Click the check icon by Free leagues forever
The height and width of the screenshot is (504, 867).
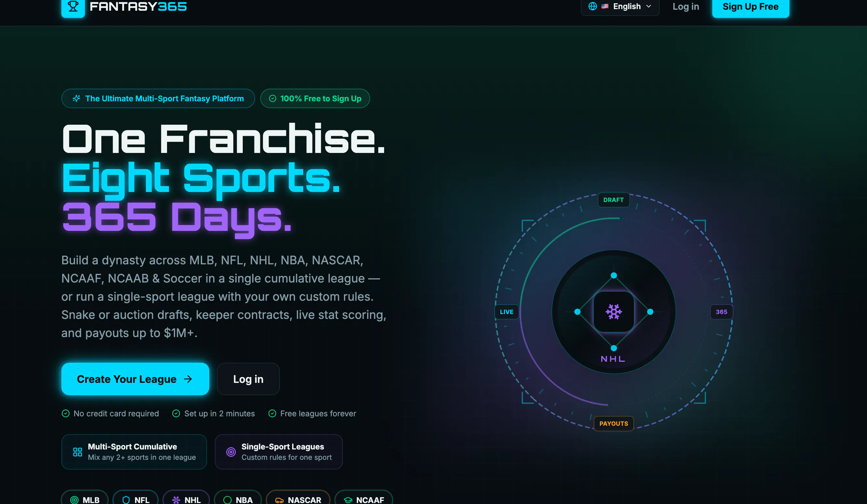click(x=272, y=413)
